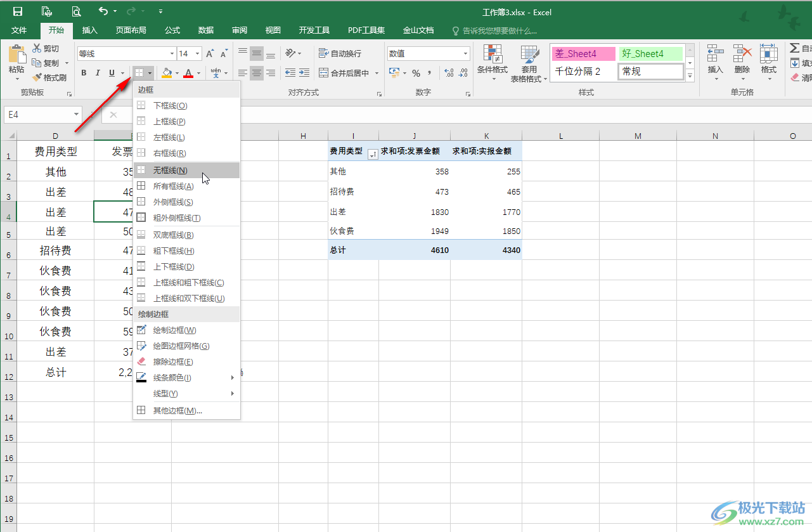The width and height of the screenshot is (812, 532).
Task: Select pivot cell containing 4610
Action: [x=415, y=250]
